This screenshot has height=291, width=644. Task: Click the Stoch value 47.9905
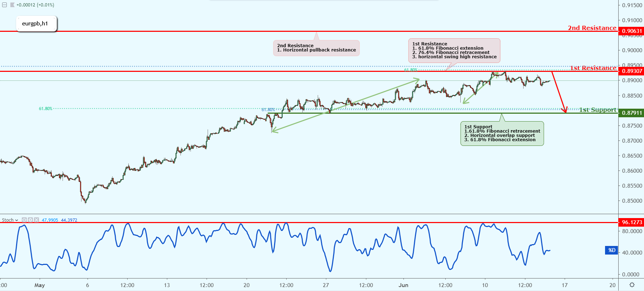50,220
